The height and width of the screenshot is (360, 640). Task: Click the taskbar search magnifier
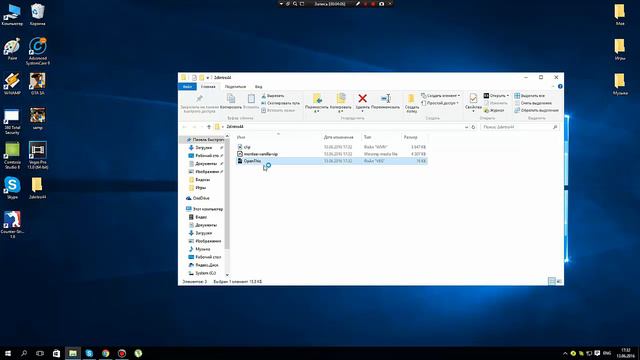[x=24, y=353]
